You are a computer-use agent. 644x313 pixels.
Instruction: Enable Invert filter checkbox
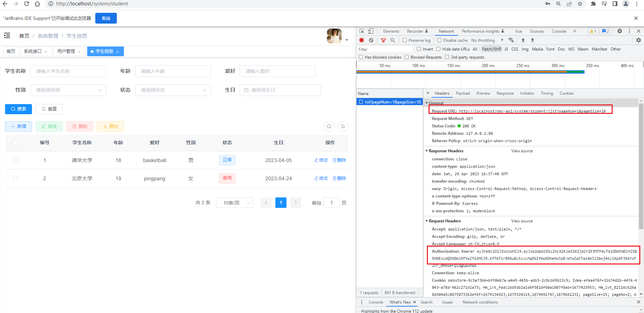pyautogui.click(x=419, y=49)
